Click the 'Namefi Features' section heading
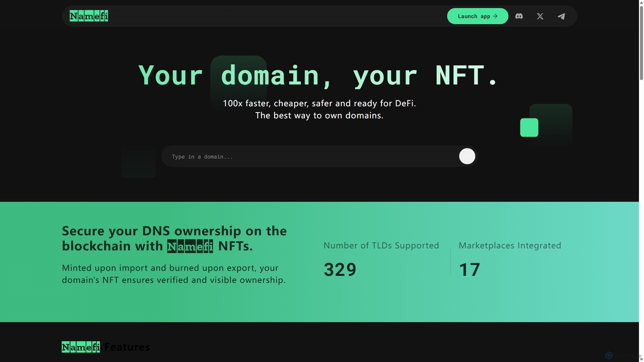The width and height of the screenshot is (644, 362). [106, 347]
